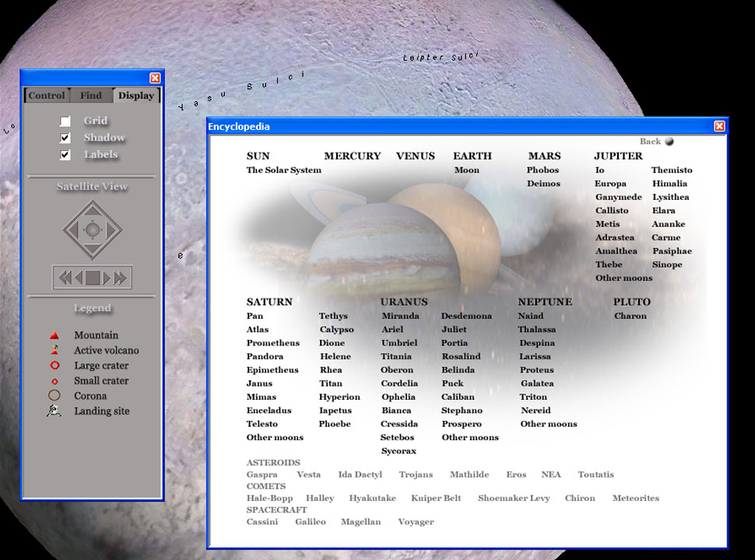
Task: Open the URANUS entry
Action: click(x=404, y=302)
